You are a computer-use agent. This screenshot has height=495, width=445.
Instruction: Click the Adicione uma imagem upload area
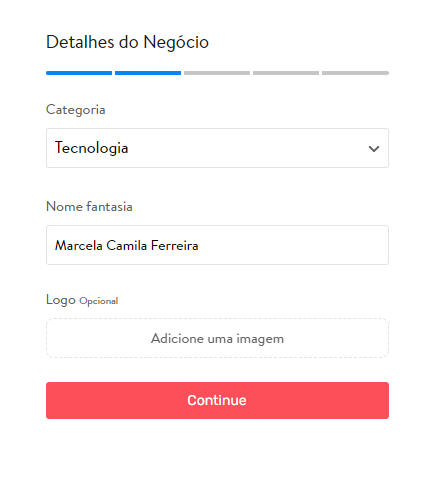(x=217, y=338)
